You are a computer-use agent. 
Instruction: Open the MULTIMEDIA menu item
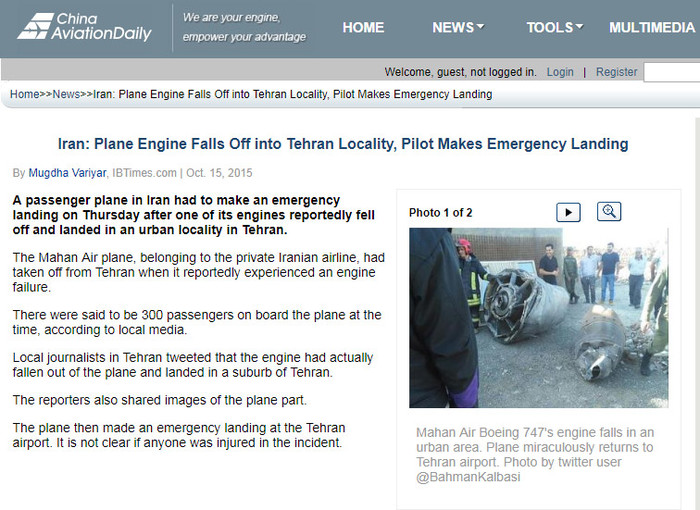coord(652,28)
